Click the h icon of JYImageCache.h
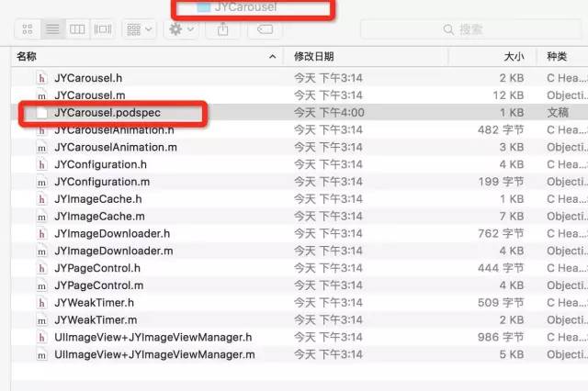Viewport: 588px width, 391px height. [x=41, y=199]
